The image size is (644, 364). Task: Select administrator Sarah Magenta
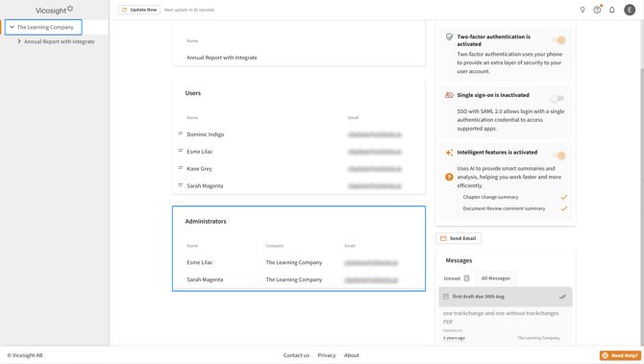[205, 279]
